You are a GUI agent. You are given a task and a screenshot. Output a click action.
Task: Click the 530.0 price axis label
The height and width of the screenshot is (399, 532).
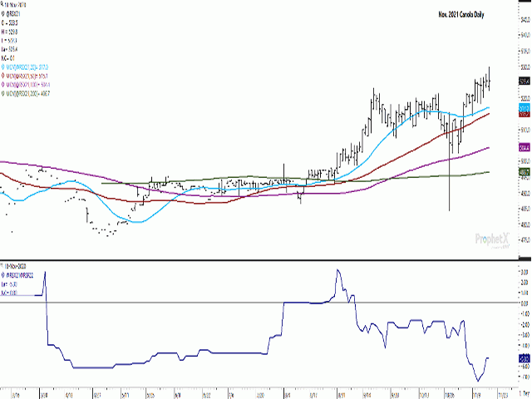coord(525,66)
